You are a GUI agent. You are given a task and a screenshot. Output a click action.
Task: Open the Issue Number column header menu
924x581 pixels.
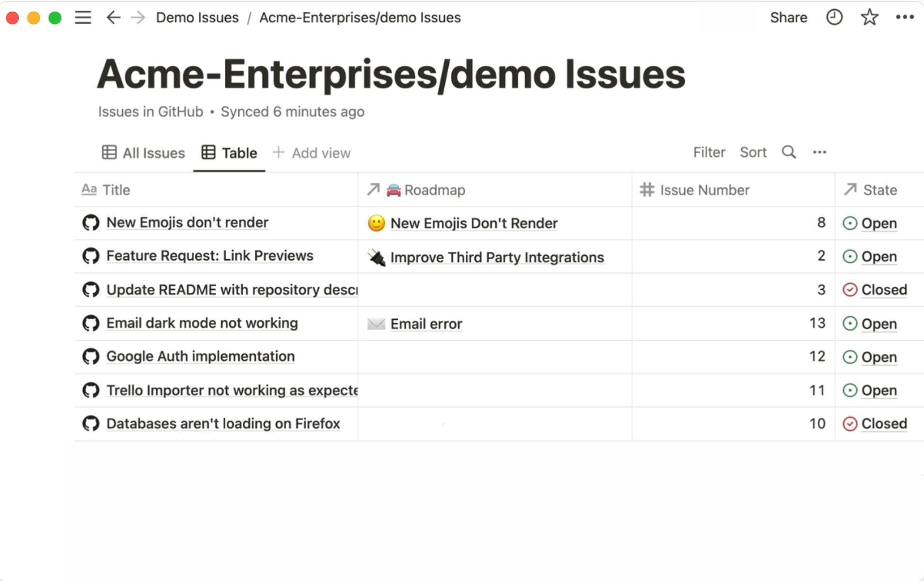[x=704, y=190]
